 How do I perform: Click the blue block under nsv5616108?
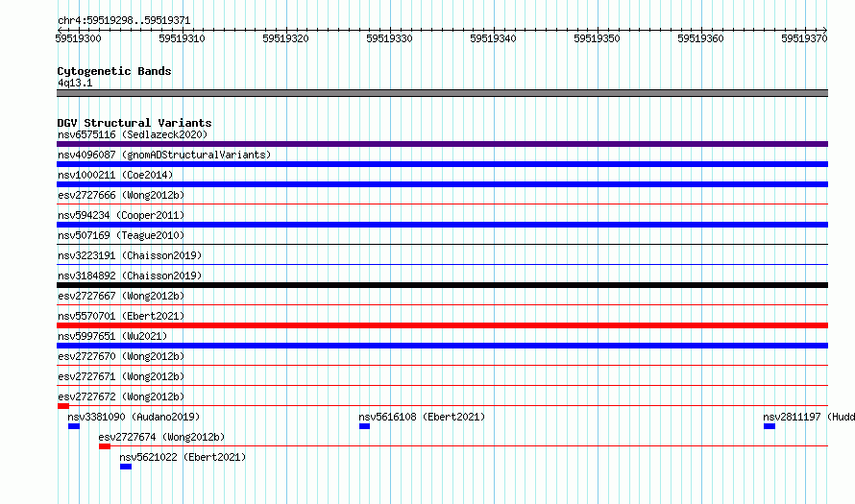tap(364, 426)
